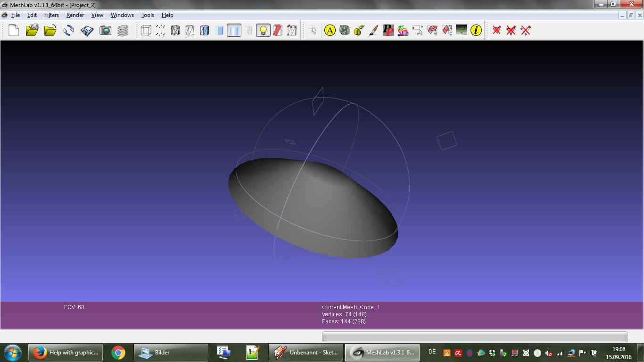Image resolution: width=644 pixels, height=362 pixels.
Task: Click the grey cone mesh in viewport
Action: pyautogui.click(x=313, y=207)
